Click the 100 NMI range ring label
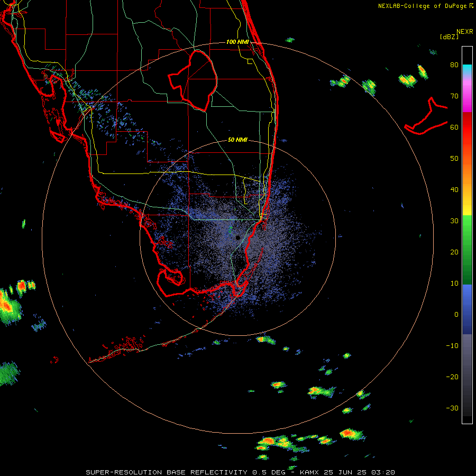The width and height of the screenshot is (476, 476). pos(237,42)
